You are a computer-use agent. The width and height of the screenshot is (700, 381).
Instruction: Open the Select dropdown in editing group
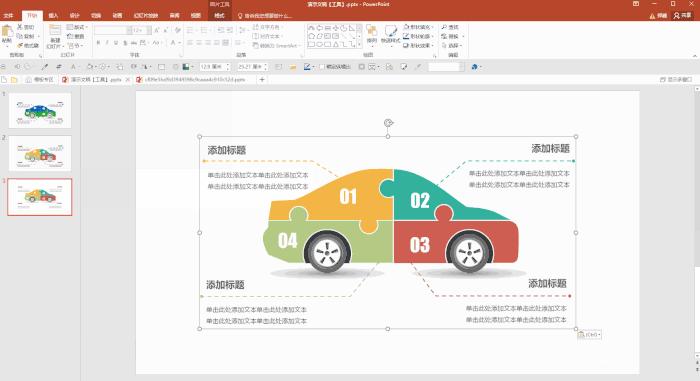pyautogui.click(x=452, y=46)
